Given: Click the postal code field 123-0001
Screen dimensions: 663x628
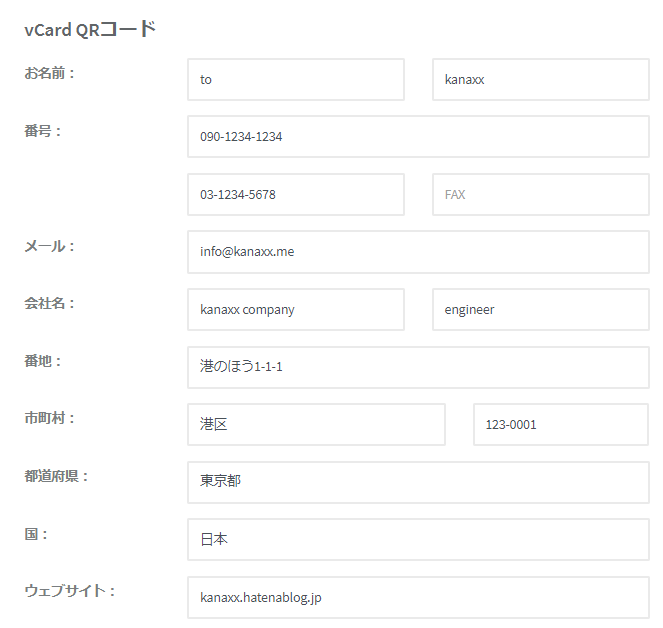Looking at the screenshot, I should [x=561, y=425].
